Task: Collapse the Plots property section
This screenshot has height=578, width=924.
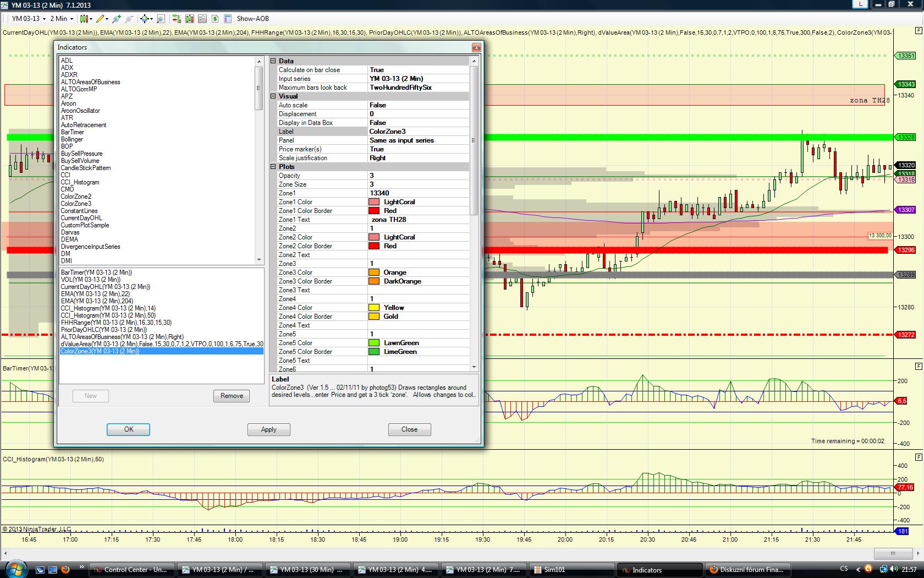Action: point(273,167)
